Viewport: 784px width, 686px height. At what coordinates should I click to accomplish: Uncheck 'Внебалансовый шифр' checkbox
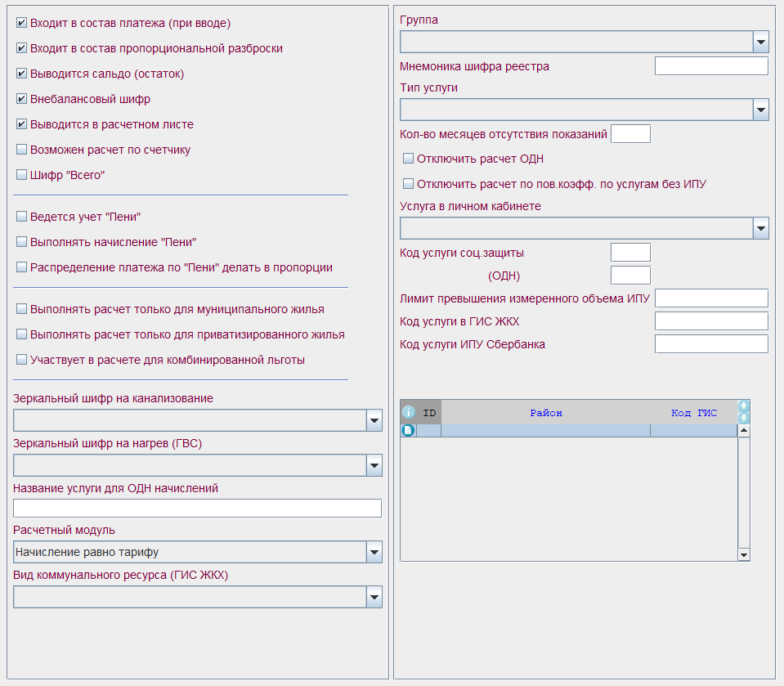click(21, 98)
